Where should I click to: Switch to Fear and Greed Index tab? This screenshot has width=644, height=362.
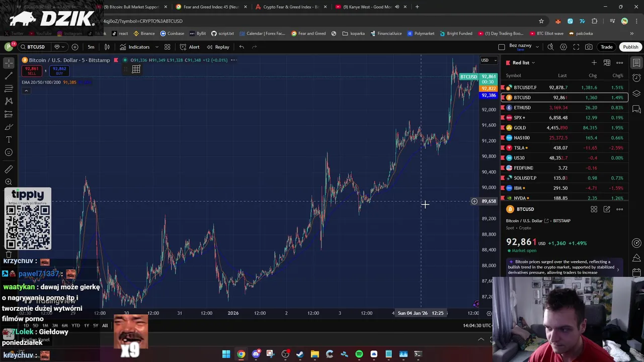click(211, 7)
